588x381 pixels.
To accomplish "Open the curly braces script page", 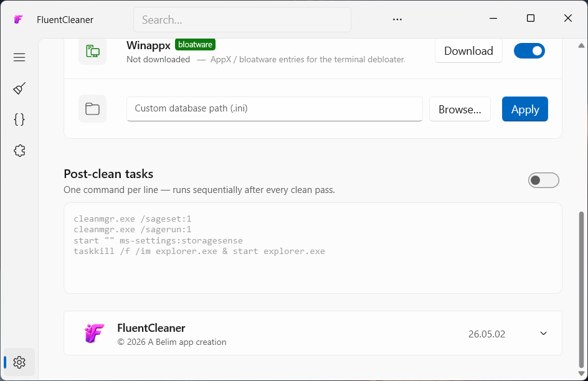I will 19,120.
